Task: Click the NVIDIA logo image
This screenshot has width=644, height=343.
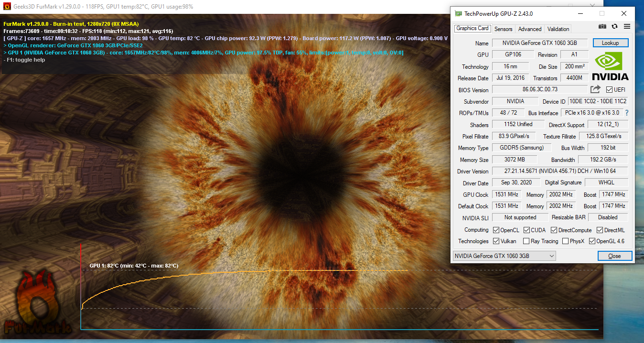Action: (x=610, y=66)
